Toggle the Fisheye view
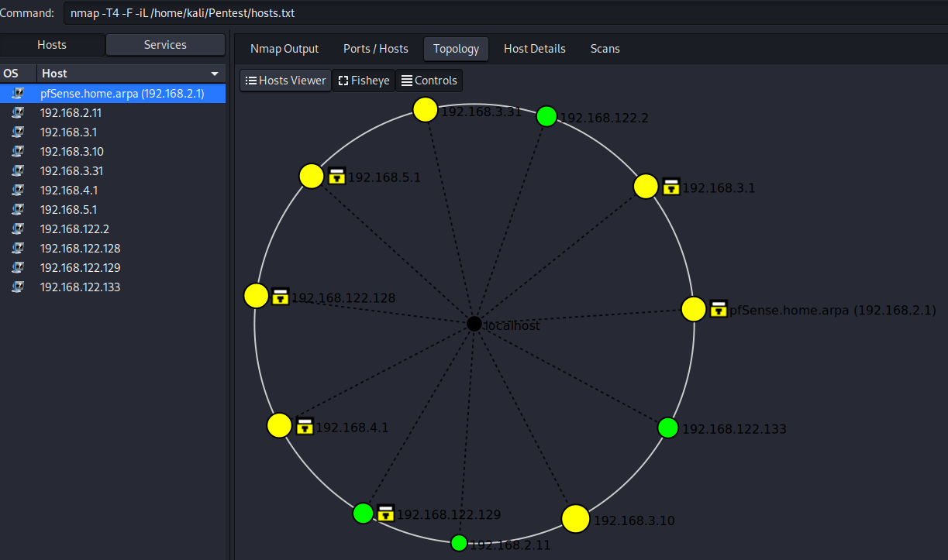Image resolution: width=948 pixels, height=560 pixels. 364,81
